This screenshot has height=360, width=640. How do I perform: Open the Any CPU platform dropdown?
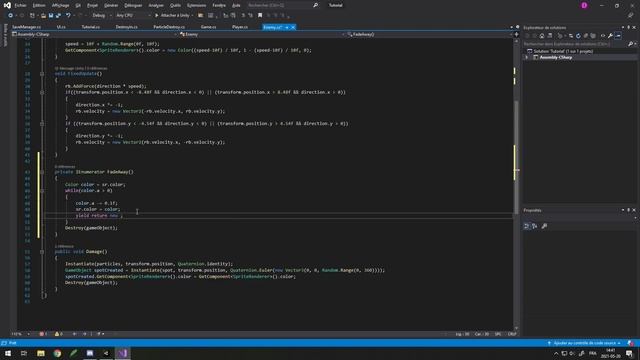click(x=133, y=16)
